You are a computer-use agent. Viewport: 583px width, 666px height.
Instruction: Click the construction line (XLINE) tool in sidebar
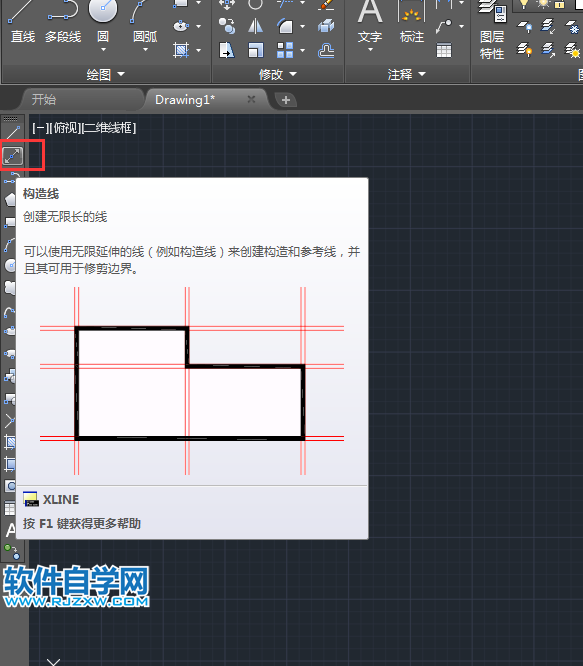(13, 156)
